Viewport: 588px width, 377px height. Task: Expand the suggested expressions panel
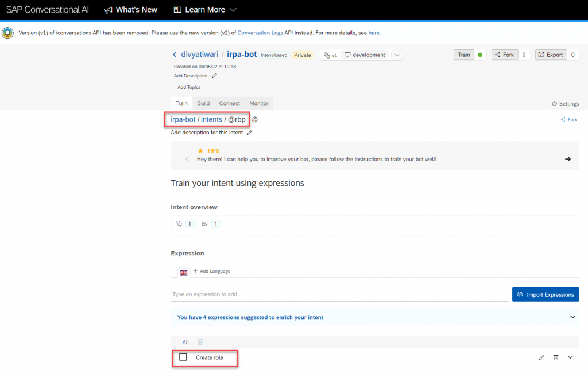pos(572,317)
